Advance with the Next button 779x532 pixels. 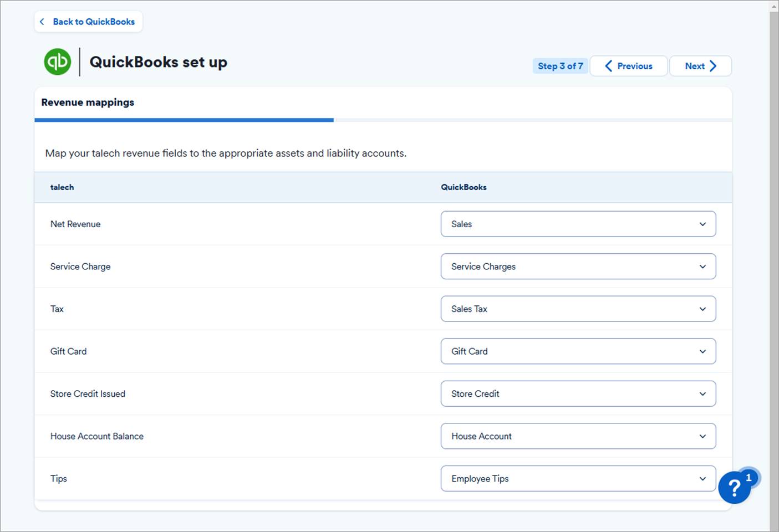700,66
